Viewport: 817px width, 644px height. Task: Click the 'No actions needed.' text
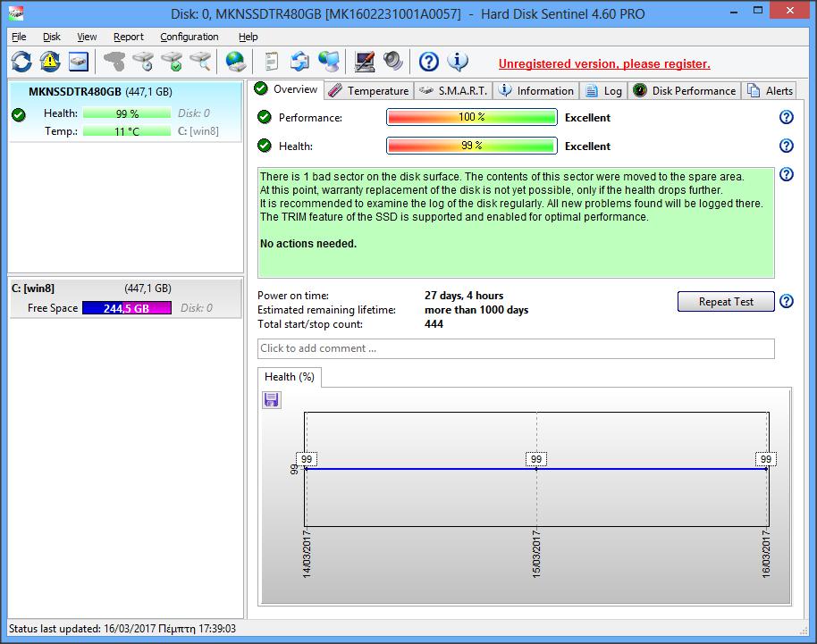pos(307,244)
